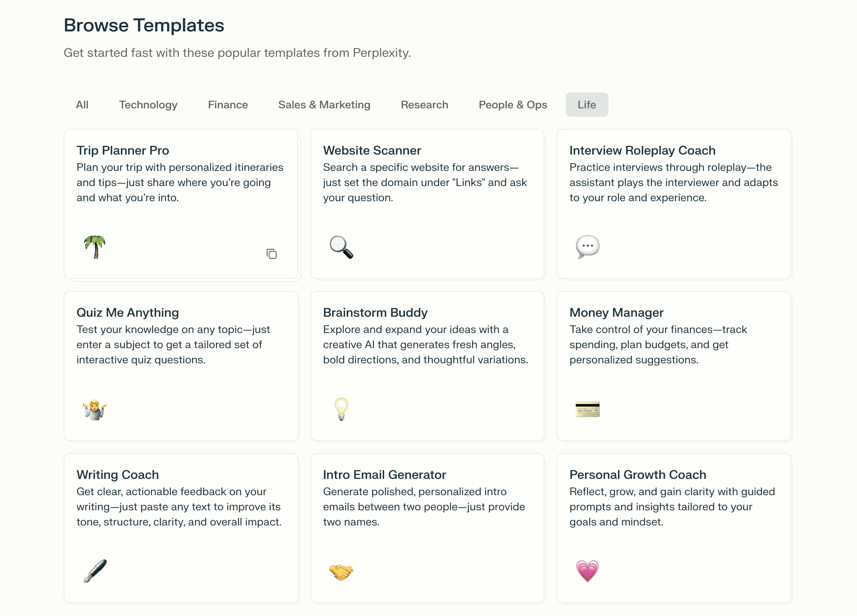This screenshot has height=616, width=857.
Task: Select the People & Ops tab
Action: click(x=513, y=105)
